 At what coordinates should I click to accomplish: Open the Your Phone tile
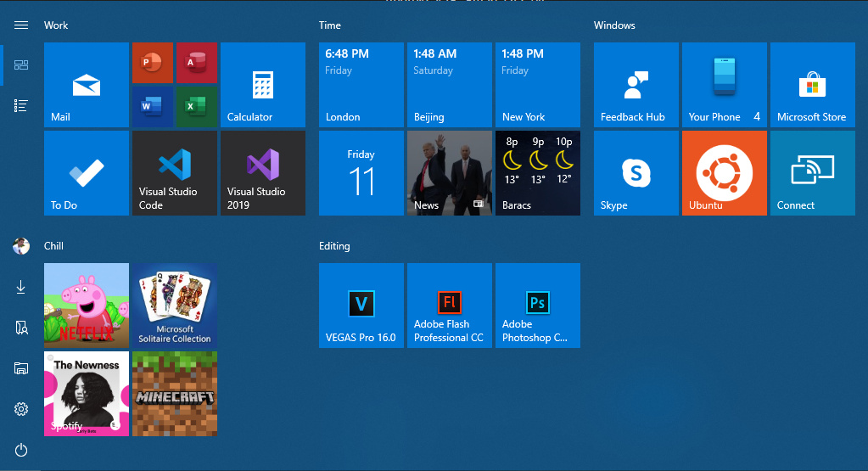click(724, 85)
